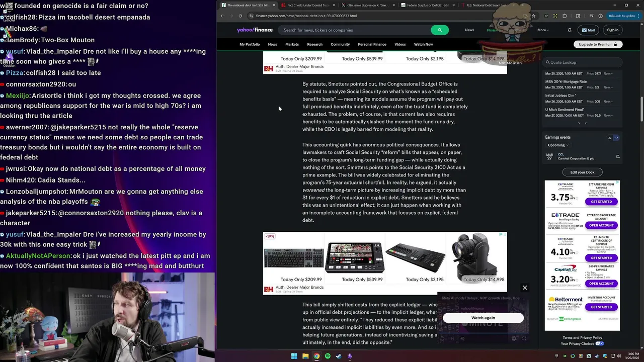Image resolution: width=644 pixels, height=362 pixels.
Task: Switch to Fact Check Under Donald Trump tab
Action: (x=307, y=5)
